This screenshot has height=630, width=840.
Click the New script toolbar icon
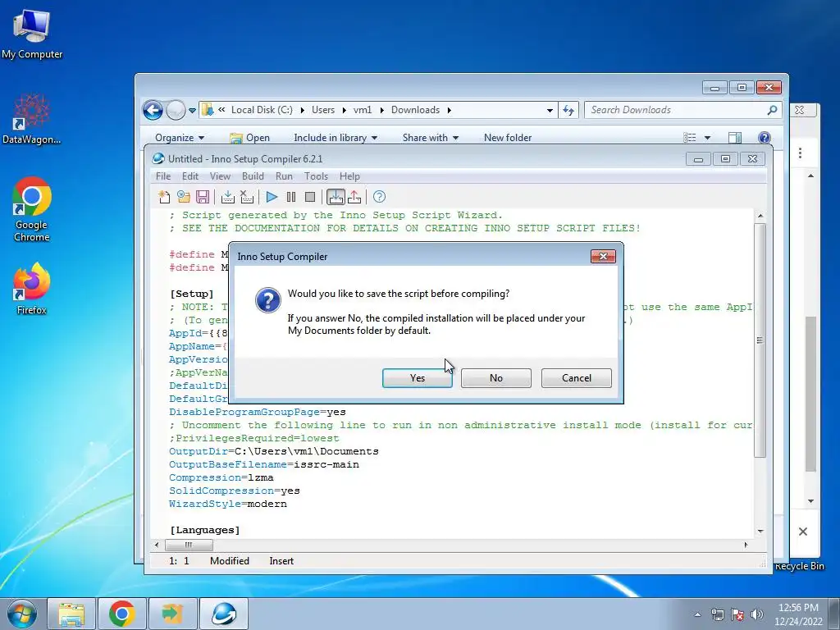click(164, 197)
